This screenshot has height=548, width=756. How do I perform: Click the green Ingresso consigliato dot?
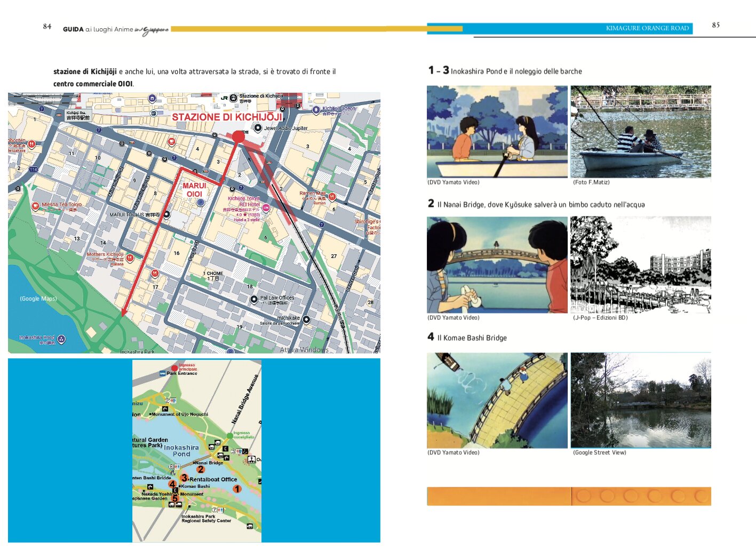coord(229,436)
